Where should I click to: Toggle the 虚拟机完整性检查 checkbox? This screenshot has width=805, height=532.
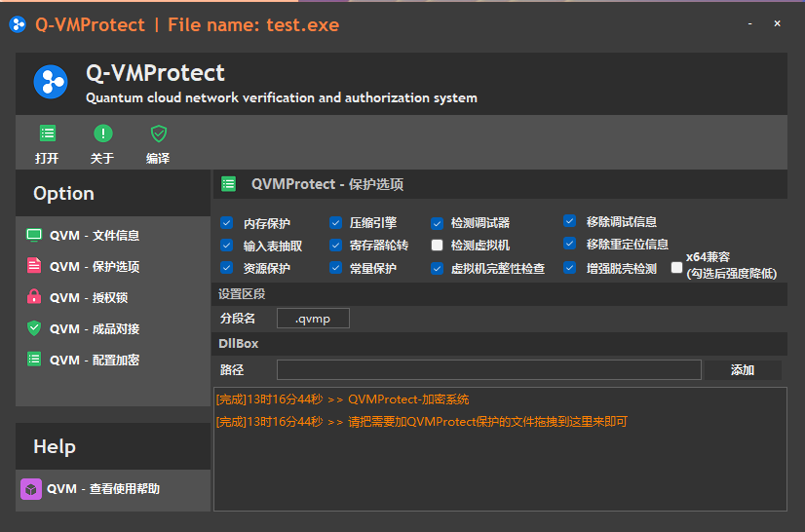click(438, 268)
